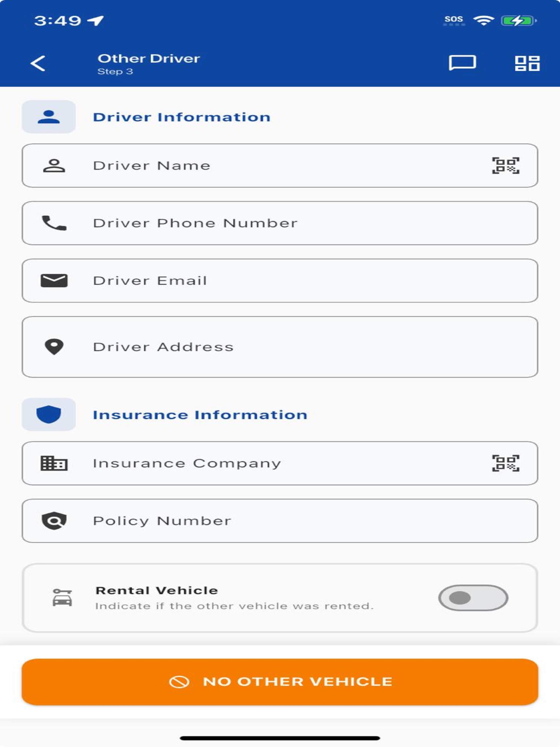This screenshot has width=560, height=747.
Task: Open the chat message icon
Action: [x=462, y=63]
